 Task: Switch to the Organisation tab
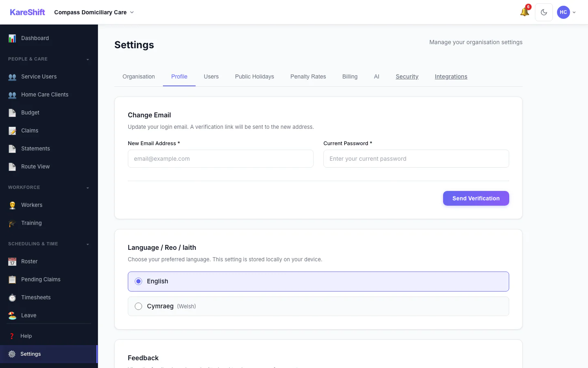(x=138, y=76)
